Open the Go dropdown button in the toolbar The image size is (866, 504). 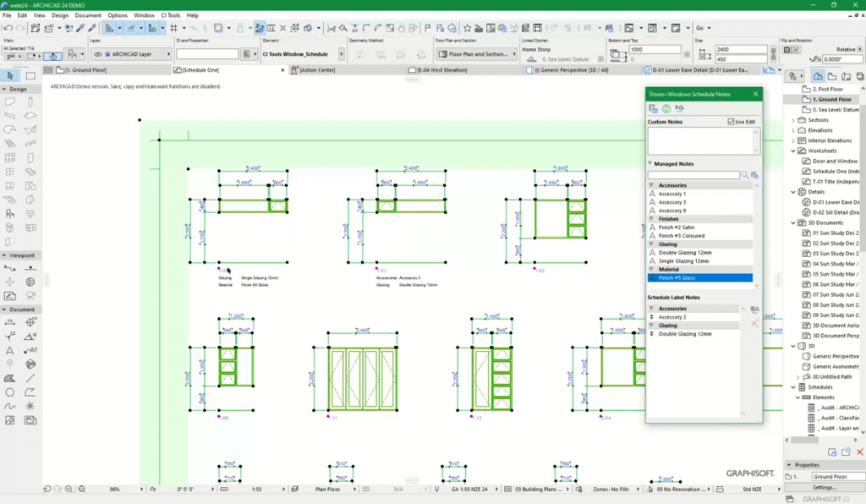[x=703, y=28]
